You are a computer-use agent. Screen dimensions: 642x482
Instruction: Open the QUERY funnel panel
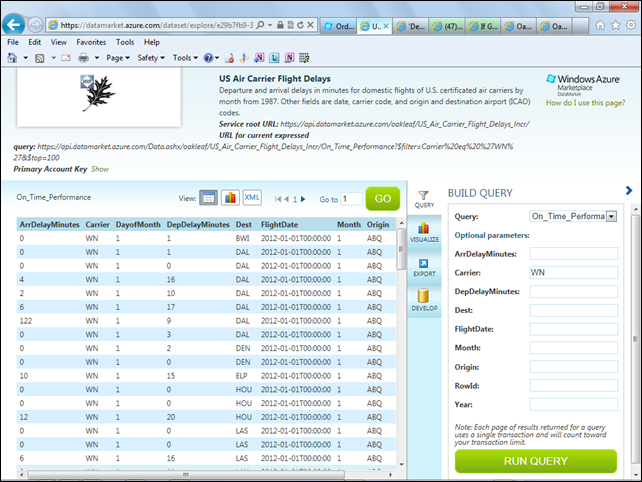tap(424, 199)
